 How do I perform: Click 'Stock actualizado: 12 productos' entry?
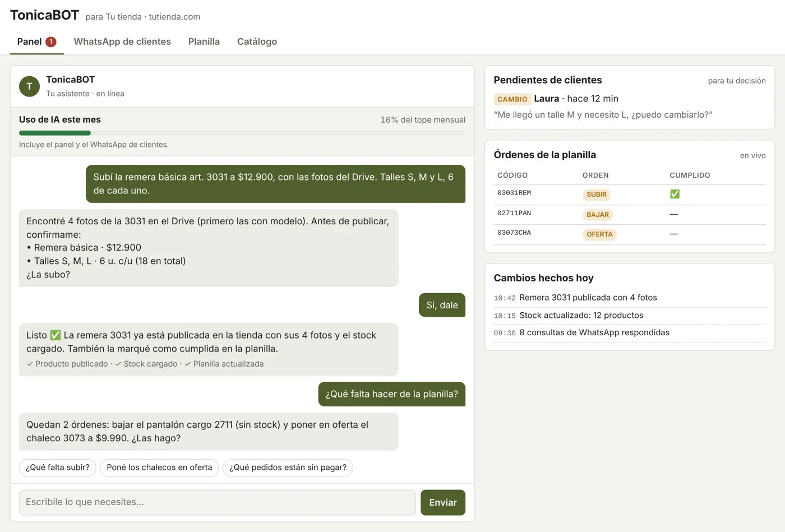(581, 316)
